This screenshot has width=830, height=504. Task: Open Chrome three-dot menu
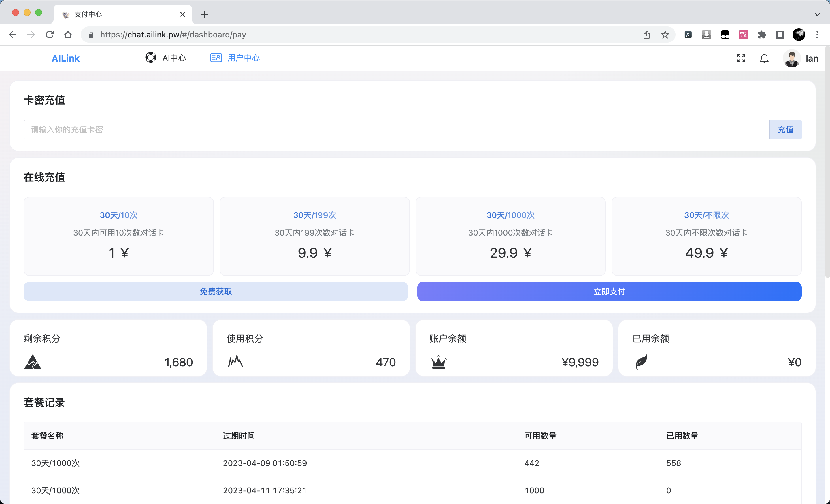click(817, 34)
